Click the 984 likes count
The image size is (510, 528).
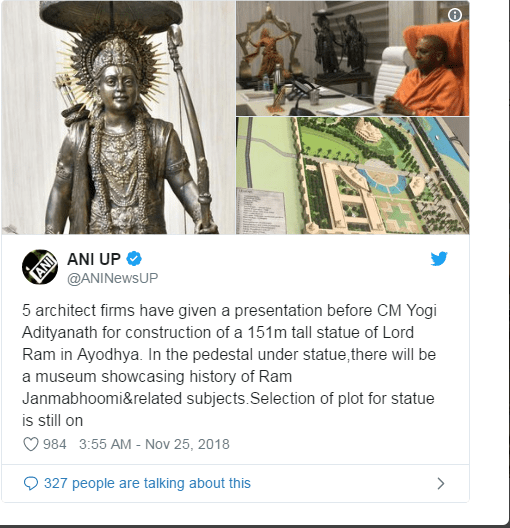(x=55, y=444)
